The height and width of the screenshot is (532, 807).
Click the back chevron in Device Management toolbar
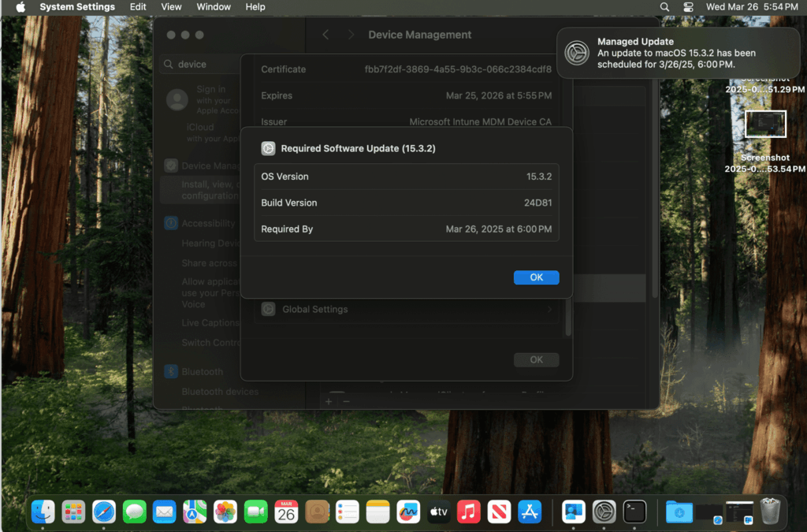tap(325, 35)
